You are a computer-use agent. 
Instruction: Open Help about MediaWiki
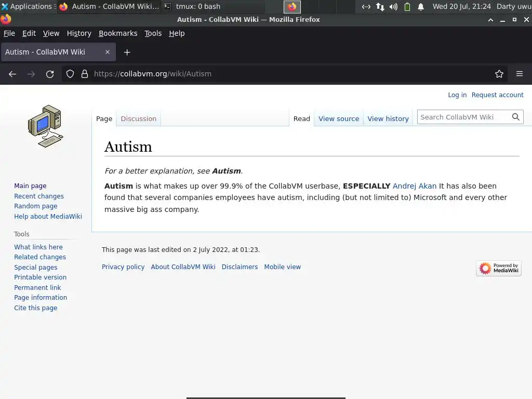coord(48,217)
